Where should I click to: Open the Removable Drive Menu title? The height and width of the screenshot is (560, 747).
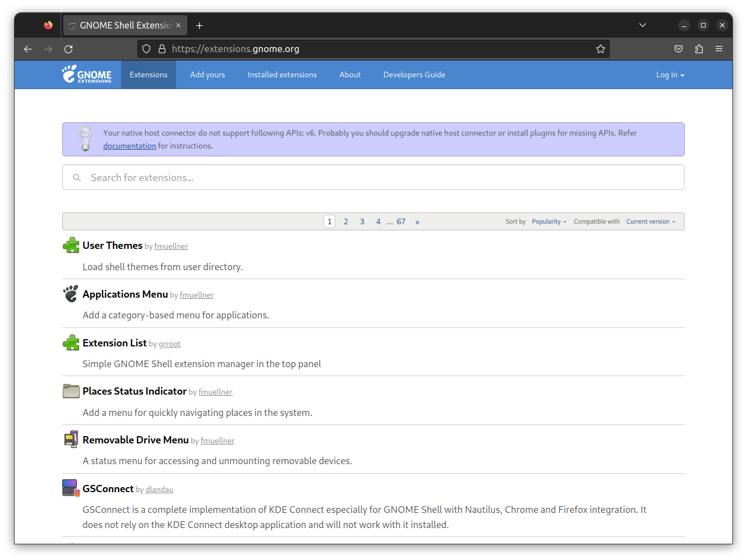(x=136, y=440)
